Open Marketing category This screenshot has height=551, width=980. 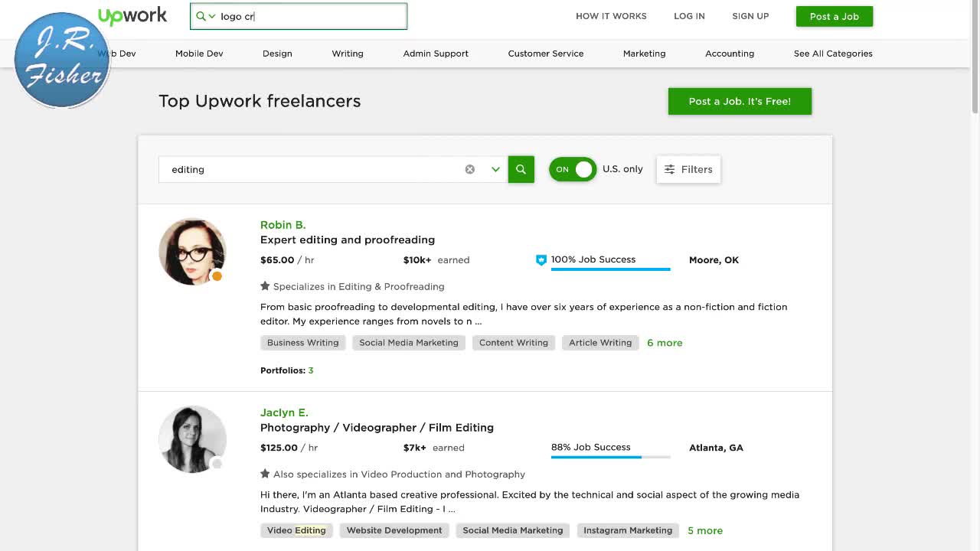644,54
